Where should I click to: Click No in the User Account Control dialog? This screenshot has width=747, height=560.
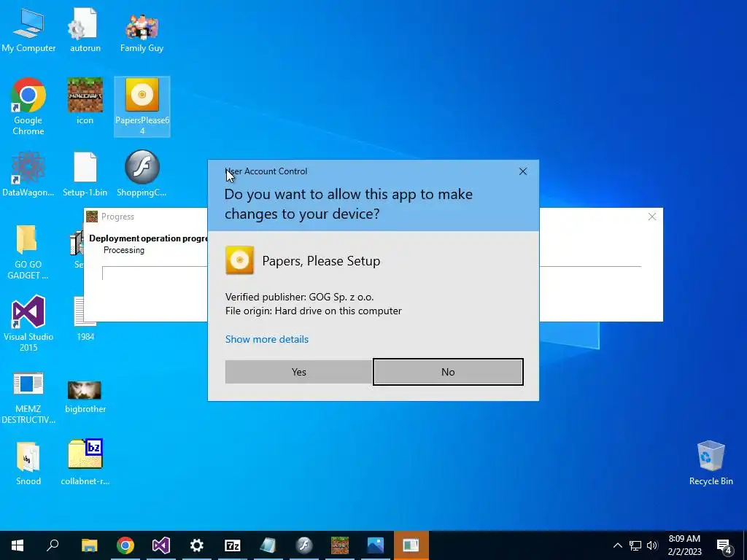click(448, 372)
